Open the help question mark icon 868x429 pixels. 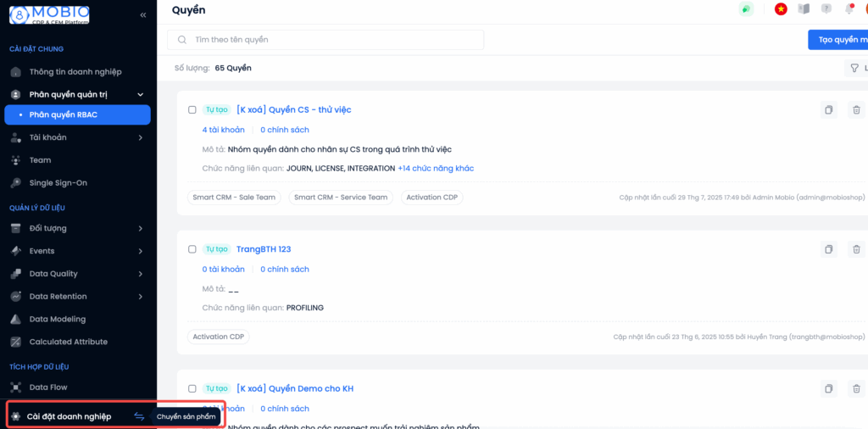(826, 9)
